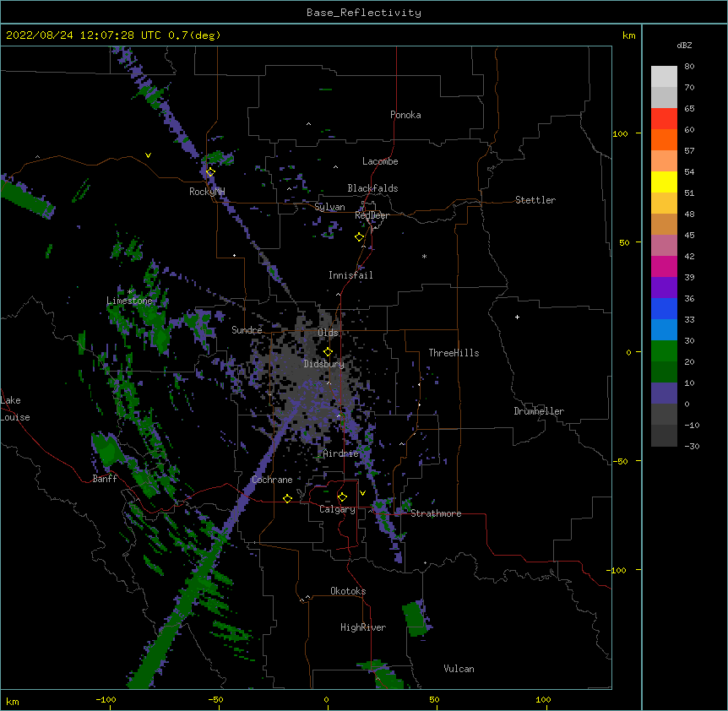Viewport: 728px width, 711px height.
Task: Select the Vulcan label
Action: (x=459, y=669)
